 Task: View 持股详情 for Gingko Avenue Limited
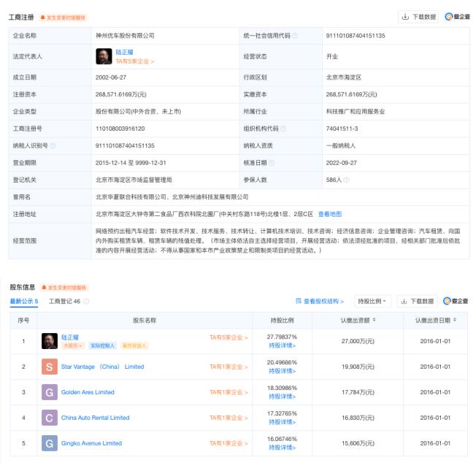(282, 448)
